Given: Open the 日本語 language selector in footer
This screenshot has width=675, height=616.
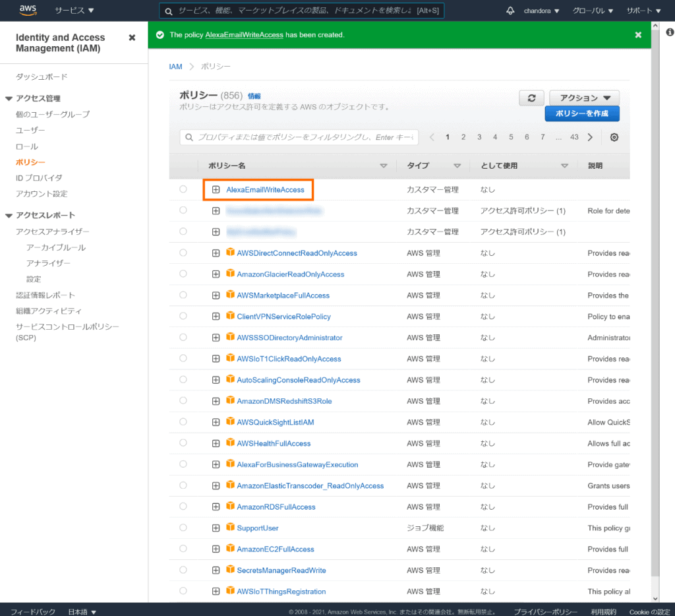Looking at the screenshot, I should point(82,611).
